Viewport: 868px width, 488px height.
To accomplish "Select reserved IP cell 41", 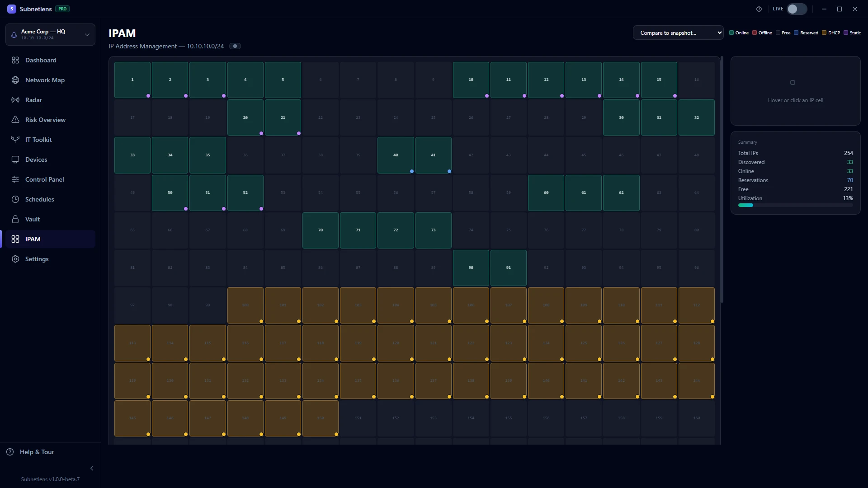I will click(434, 155).
